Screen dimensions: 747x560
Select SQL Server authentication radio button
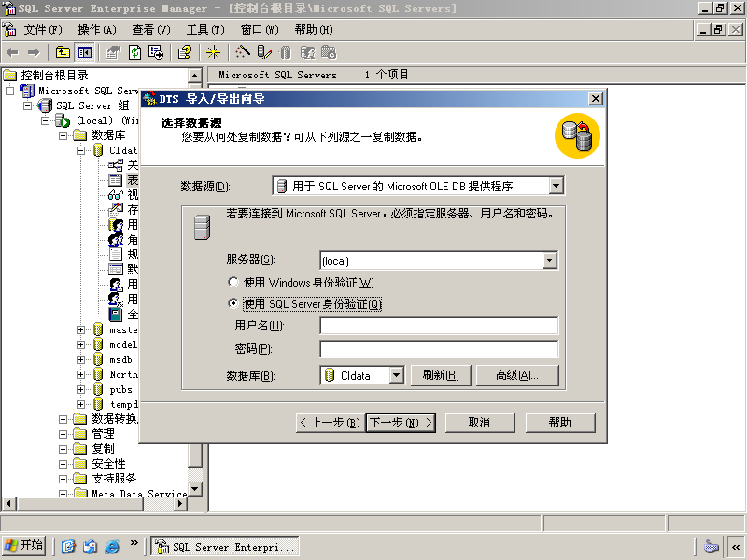233,303
